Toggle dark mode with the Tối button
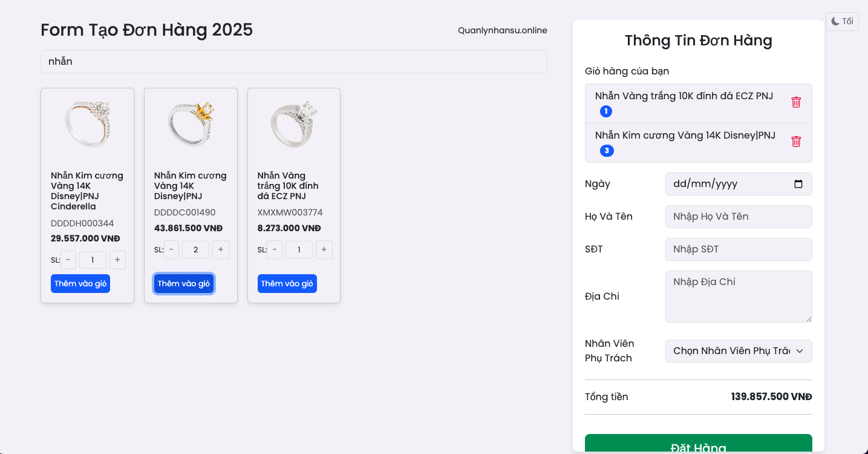Screen dimensions: 868x454 (842, 21)
